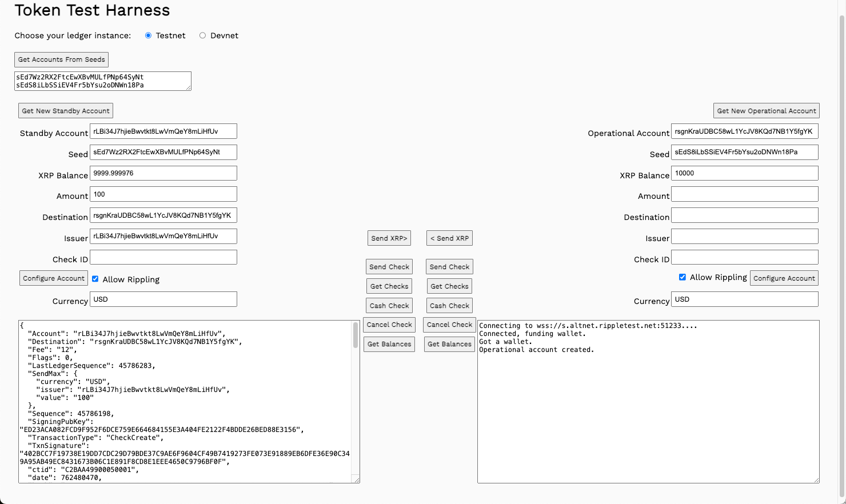The width and height of the screenshot is (846, 504).
Task: Select the Testnet ledger radio button
Action: [148, 35]
